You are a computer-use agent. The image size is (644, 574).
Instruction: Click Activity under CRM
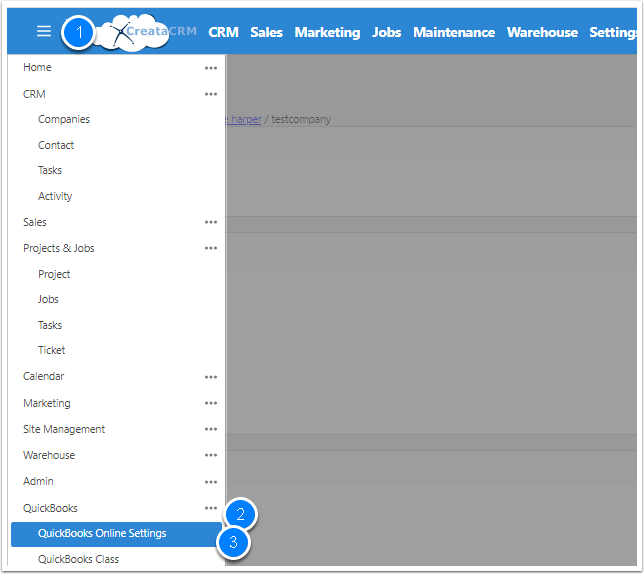point(55,196)
